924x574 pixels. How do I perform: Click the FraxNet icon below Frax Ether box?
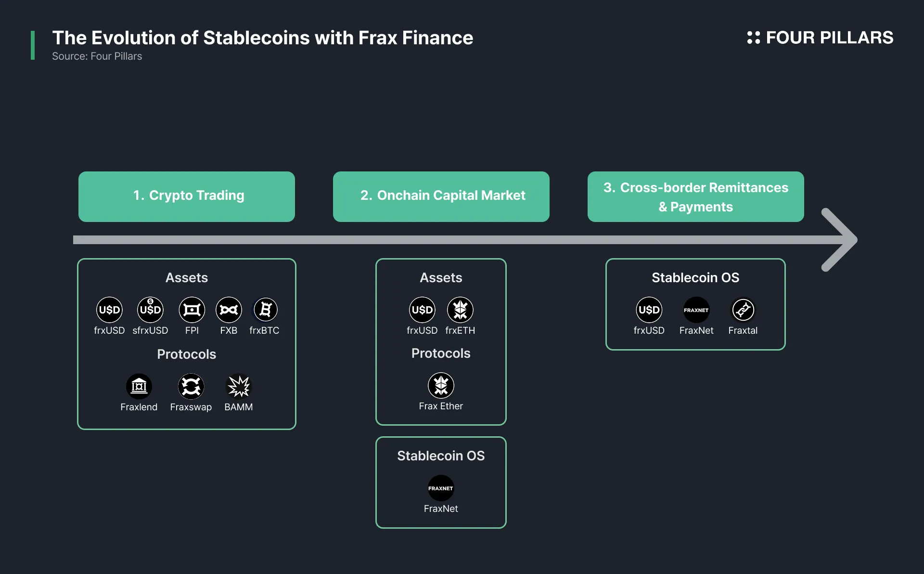click(441, 488)
